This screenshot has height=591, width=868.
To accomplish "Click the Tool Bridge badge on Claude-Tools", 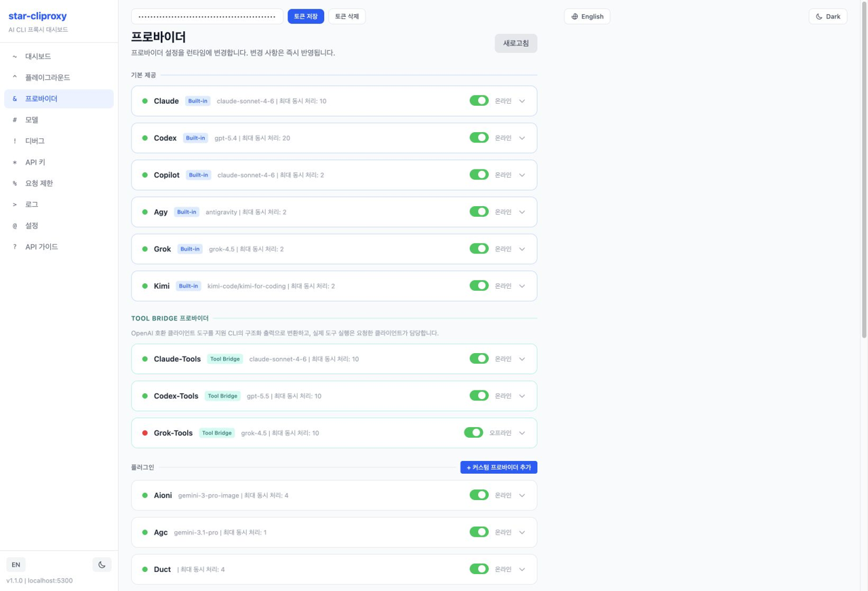I will click(225, 359).
